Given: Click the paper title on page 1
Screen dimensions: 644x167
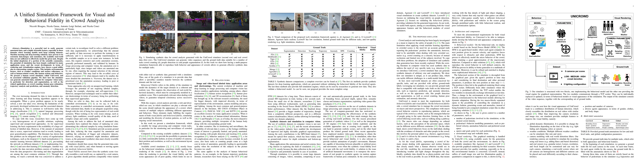Looking at the screenshot, I should [x=64, y=18].
